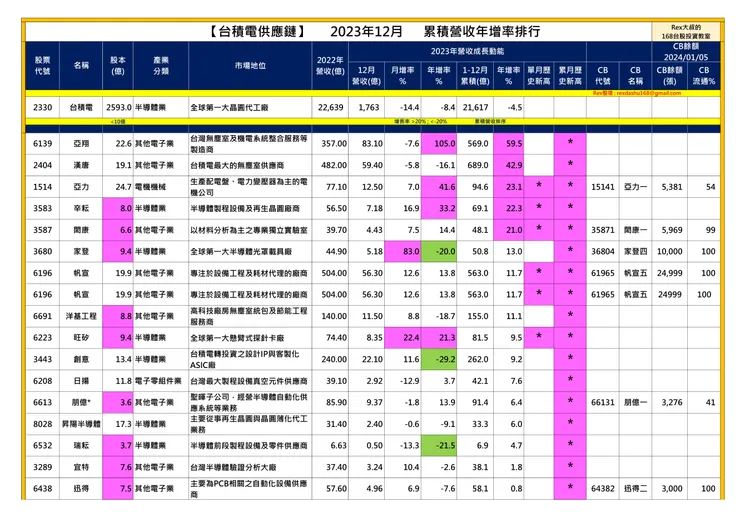Viewport: 740px width, 523px height.
Task: Select the stock code cell 2330
Action: coord(42,108)
